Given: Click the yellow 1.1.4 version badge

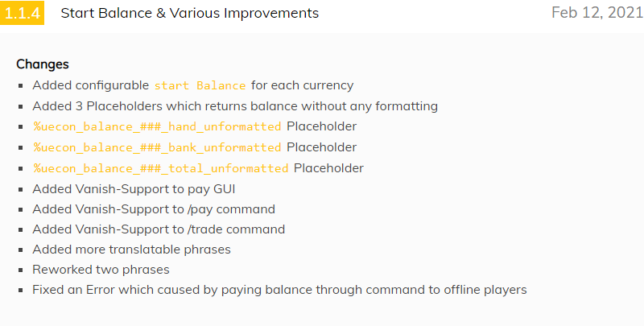Looking at the screenshot, I should [22, 13].
